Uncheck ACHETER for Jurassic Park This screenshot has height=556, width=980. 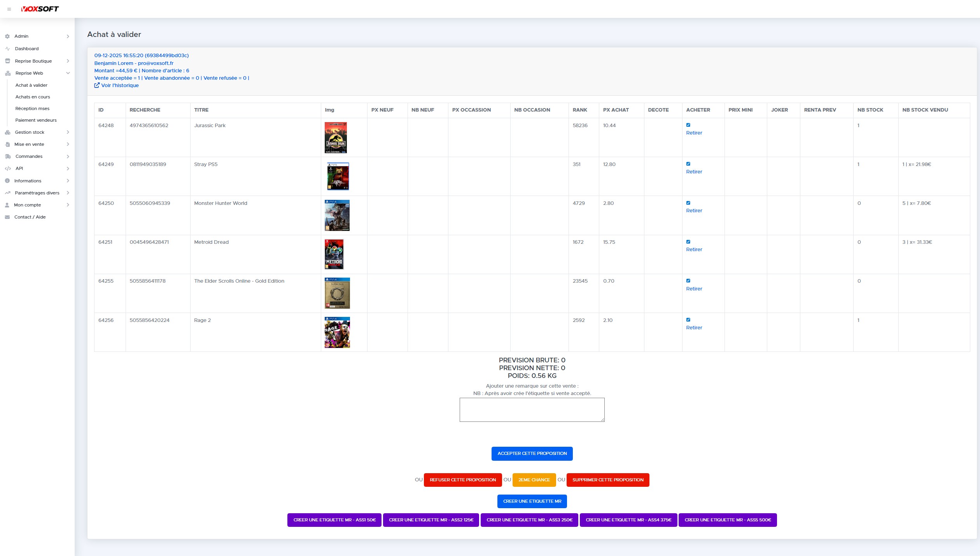[688, 125]
